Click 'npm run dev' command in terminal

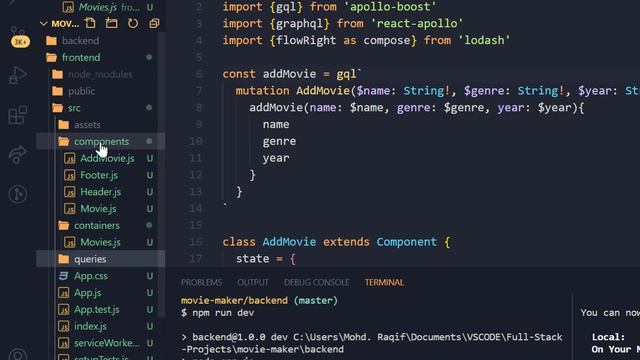(223, 313)
